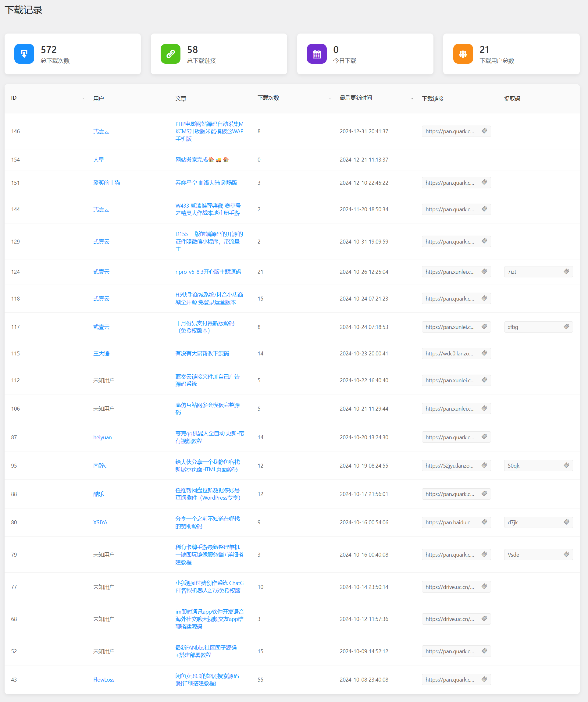Image resolution: width=588 pixels, height=702 pixels.
Task: Sort by 下载次数 column
Action: click(x=330, y=99)
